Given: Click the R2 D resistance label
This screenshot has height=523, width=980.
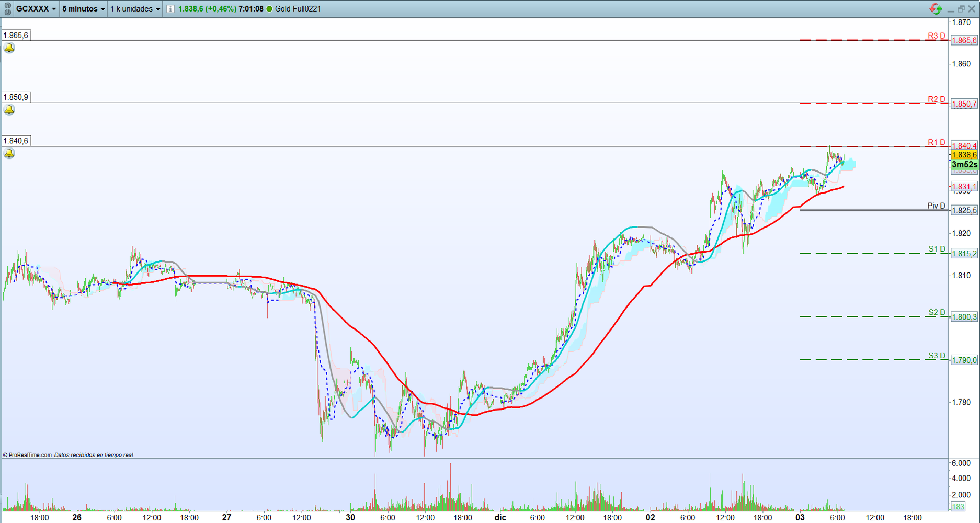Looking at the screenshot, I should point(937,99).
